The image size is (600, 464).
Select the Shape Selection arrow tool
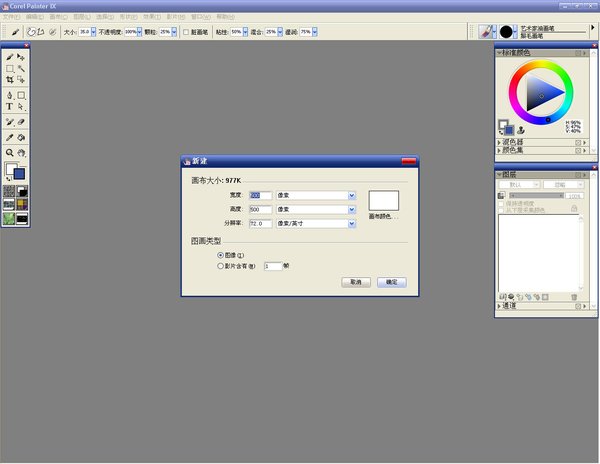pyautogui.click(x=21, y=106)
